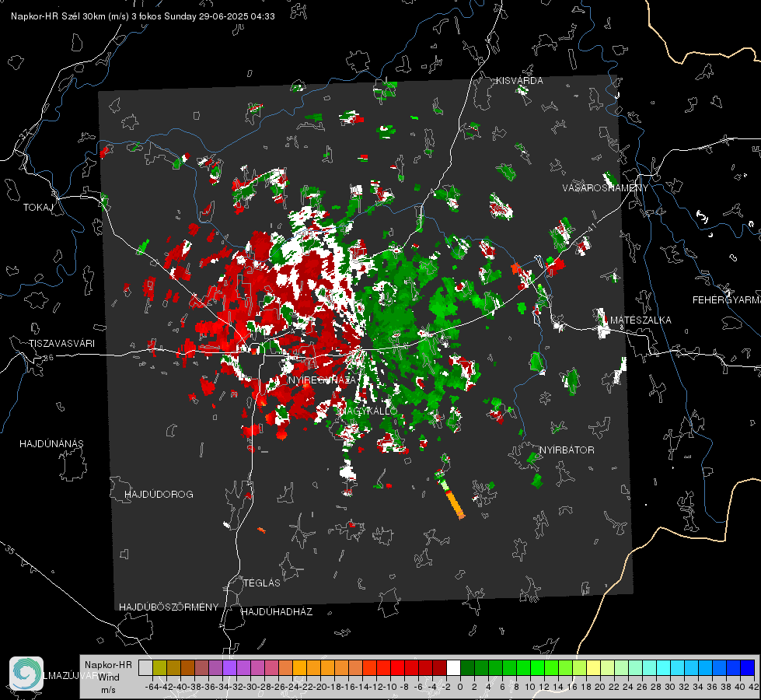The image size is (761, 700).
Task: Click the dark green swatch between 0 and 2
Action: (x=467, y=667)
